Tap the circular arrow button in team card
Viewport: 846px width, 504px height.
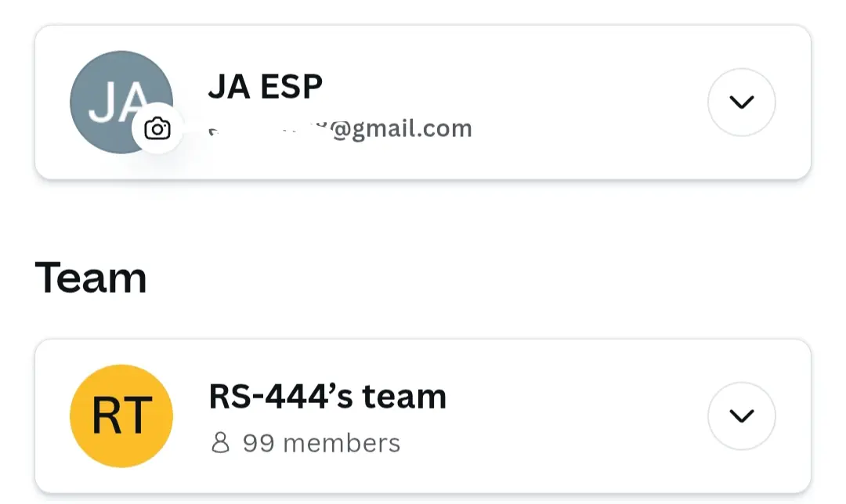pos(741,416)
